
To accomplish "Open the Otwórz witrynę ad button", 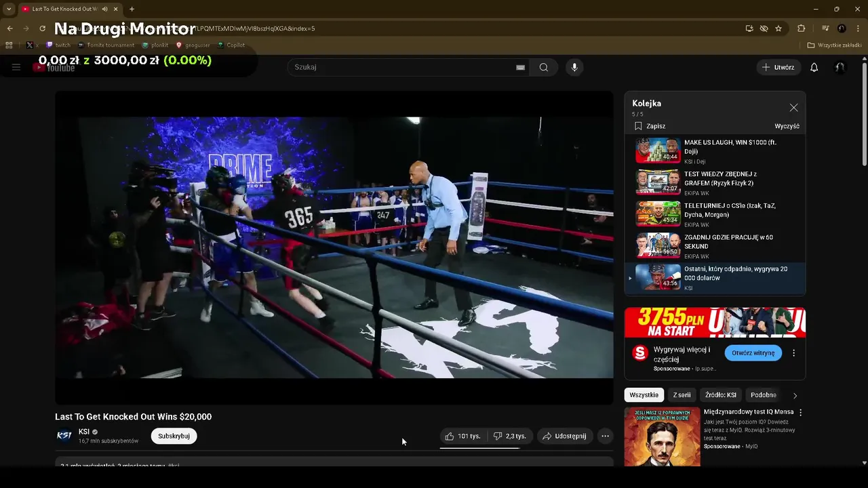I will (x=753, y=353).
